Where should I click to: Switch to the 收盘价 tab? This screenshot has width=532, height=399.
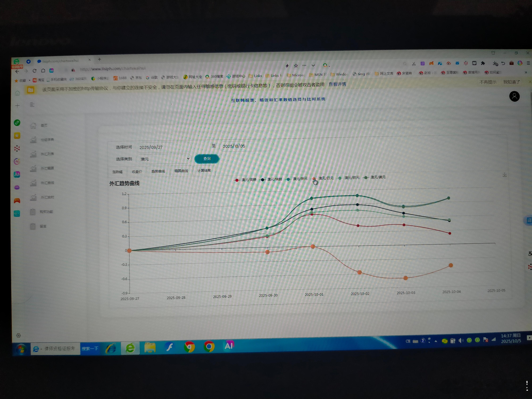pos(137,171)
